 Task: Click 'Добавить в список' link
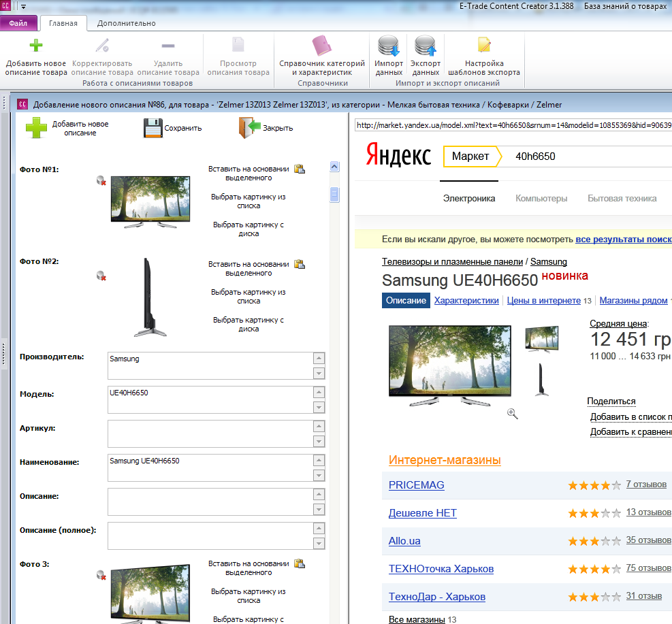coord(630,416)
